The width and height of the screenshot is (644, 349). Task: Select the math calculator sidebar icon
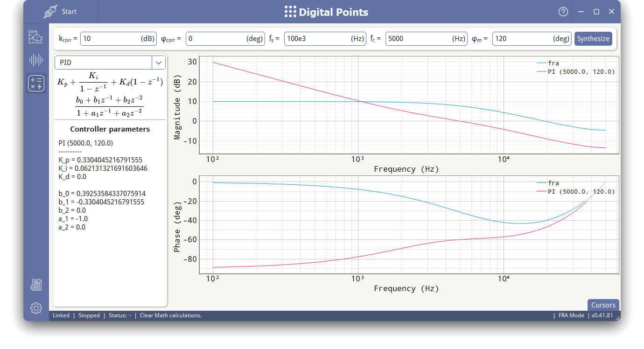tap(36, 83)
